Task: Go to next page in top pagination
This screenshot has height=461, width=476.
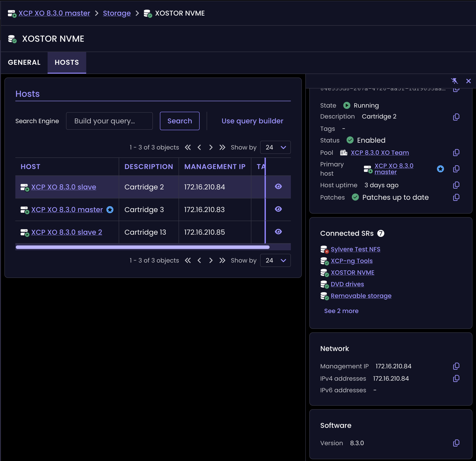Action: (211, 147)
